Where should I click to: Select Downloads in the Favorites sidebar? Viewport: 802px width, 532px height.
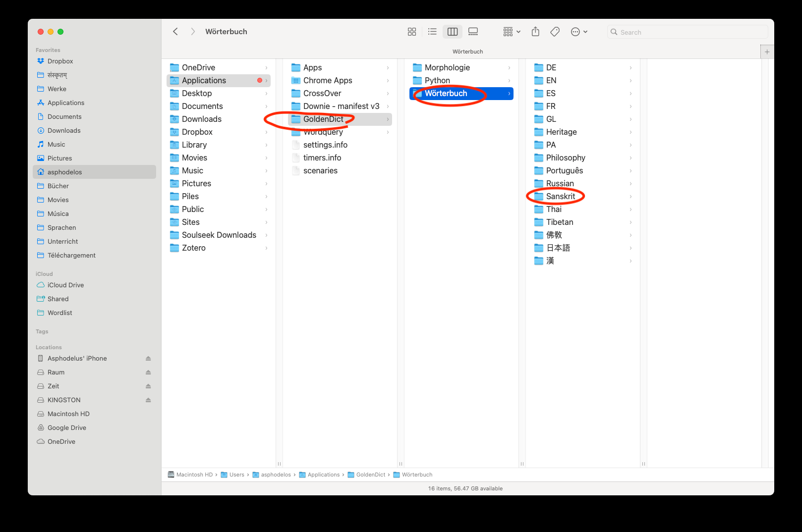point(64,130)
